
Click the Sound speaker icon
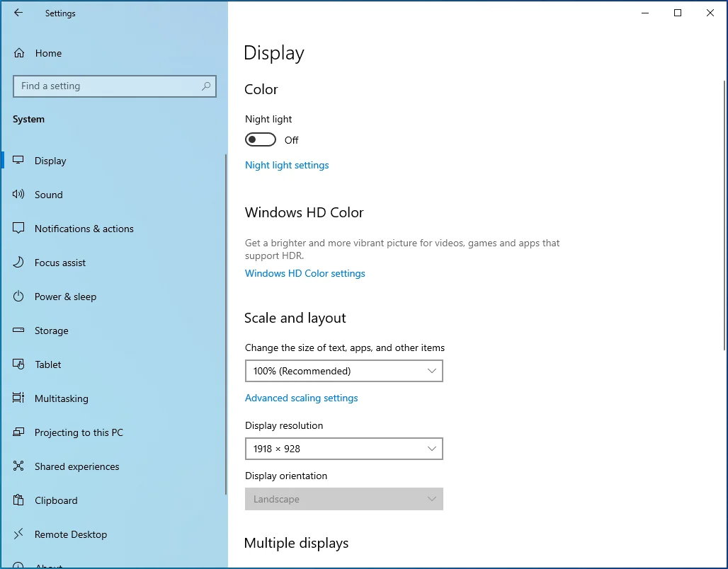18,194
